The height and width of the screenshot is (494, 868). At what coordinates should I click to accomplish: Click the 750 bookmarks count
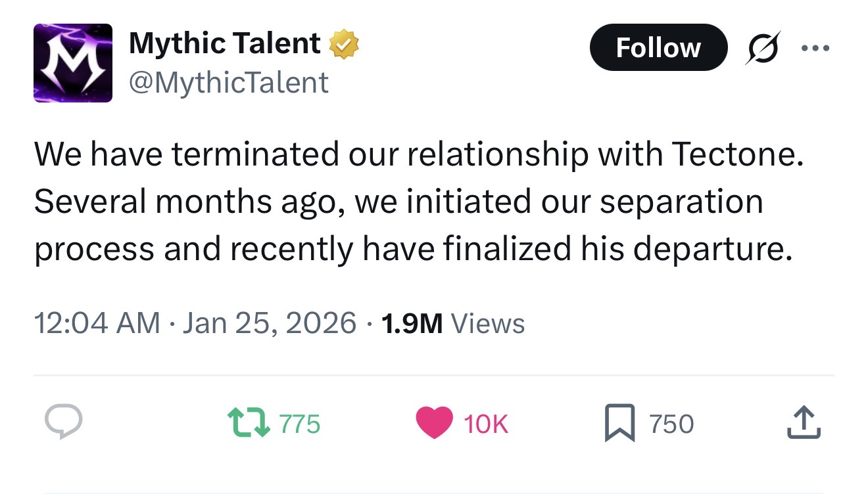671,424
